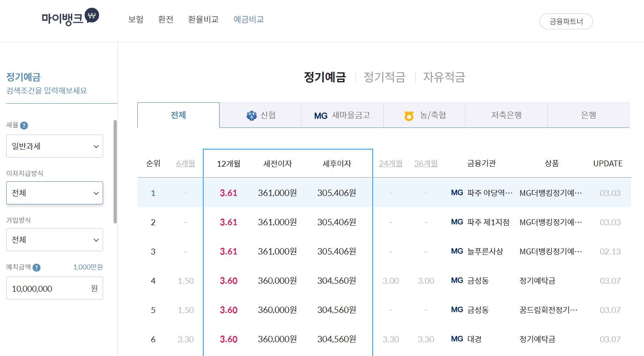Image resolution: width=644 pixels, height=356 pixels.
Task: Click the MG logo in 새마을금고 tab
Action: (321, 116)
